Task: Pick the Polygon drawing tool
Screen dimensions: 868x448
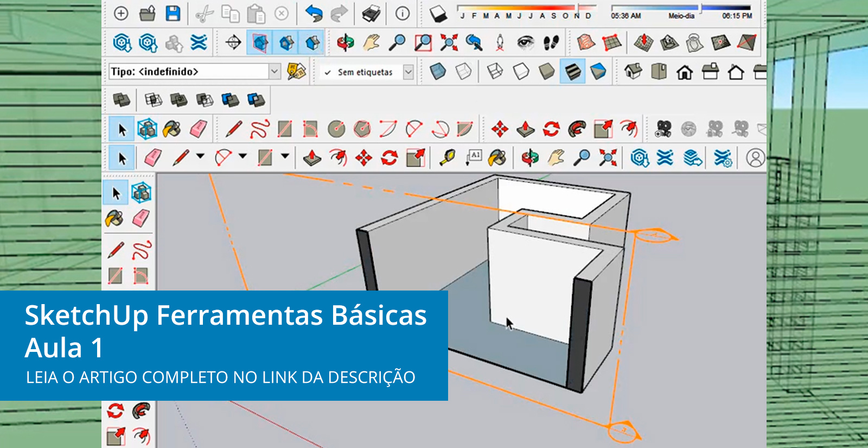Action: tap(362, 129)
